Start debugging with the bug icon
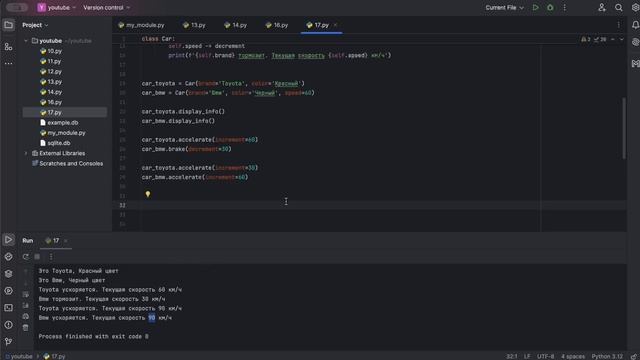Viewport: 640px width, 360px height. point(550,8)
